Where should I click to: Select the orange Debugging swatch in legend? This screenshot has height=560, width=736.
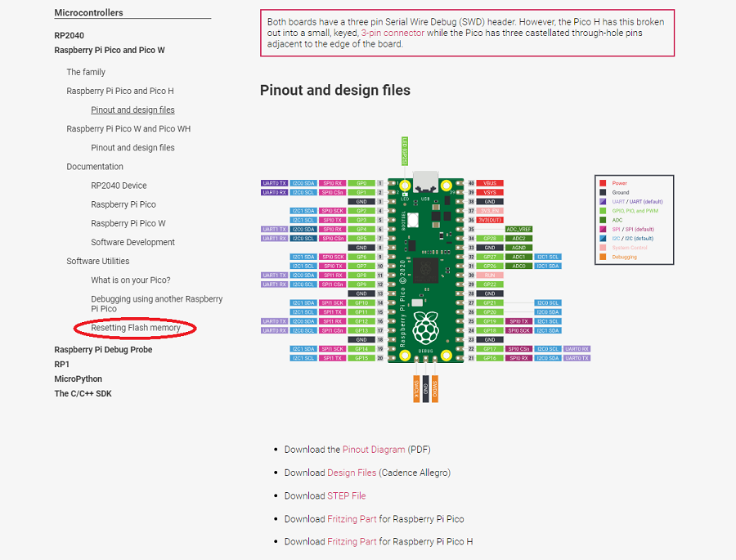click(603, 257)
